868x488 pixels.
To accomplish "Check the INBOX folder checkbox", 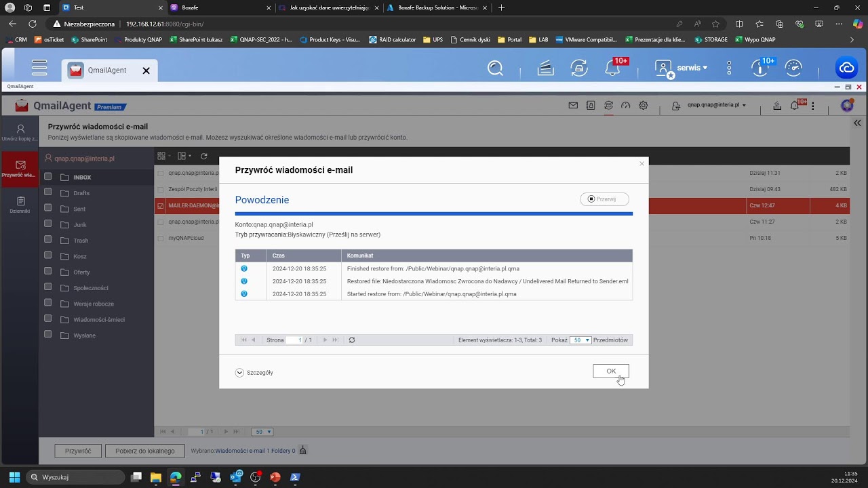I will [48, 177].
